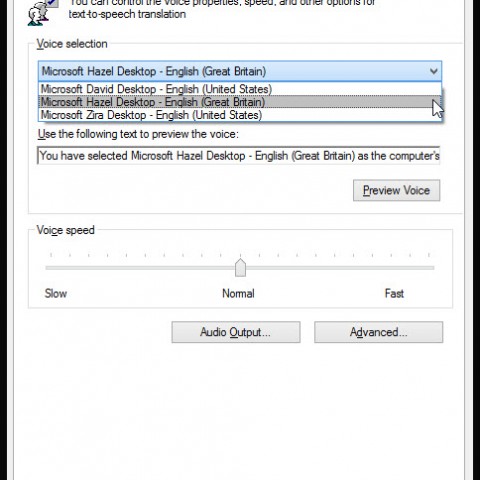Viewport: 480px width, 480px height.
Task: Open the Audio Output settings
Action: [x=236, y=332]
